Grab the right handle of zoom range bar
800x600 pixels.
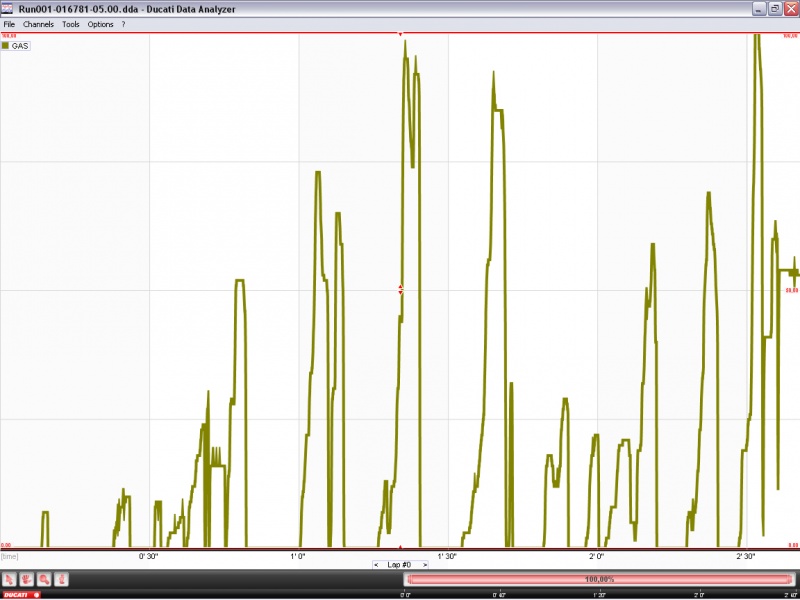[791, 580]
